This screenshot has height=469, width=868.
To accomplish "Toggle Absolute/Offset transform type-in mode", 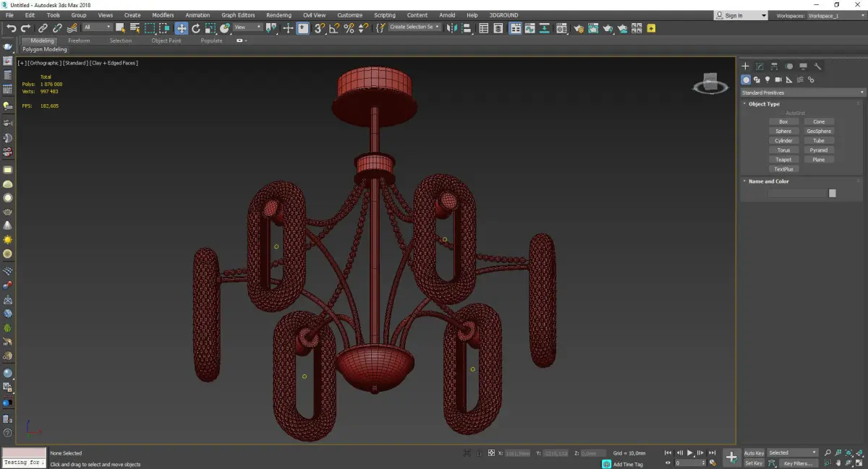I will (x=491, y=453).
